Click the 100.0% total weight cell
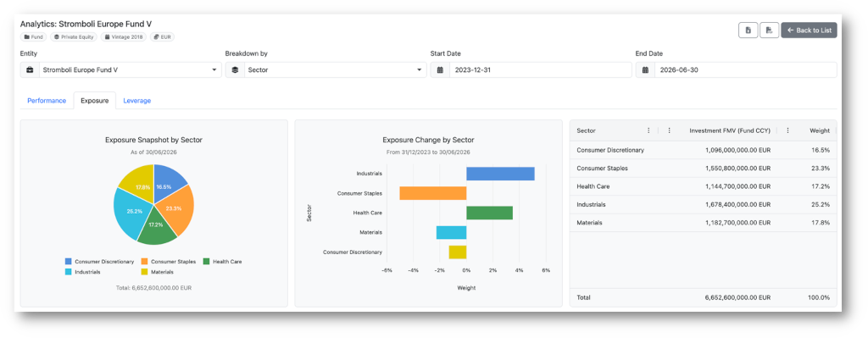 click(x=819, y=297)
